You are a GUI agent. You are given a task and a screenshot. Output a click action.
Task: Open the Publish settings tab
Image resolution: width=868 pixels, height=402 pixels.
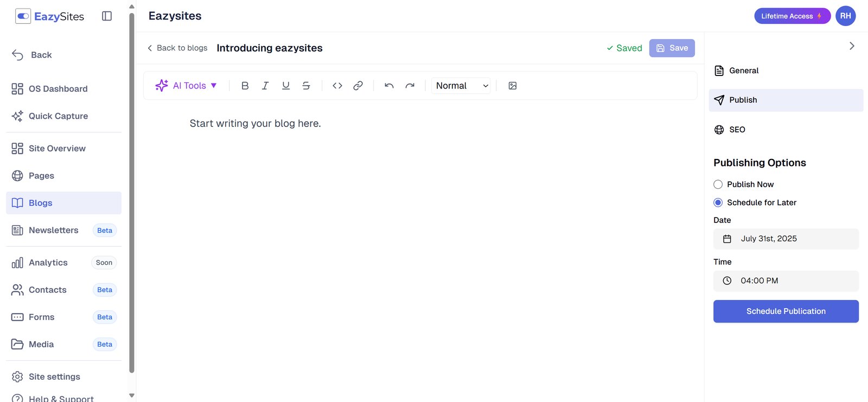pos(786,100)
